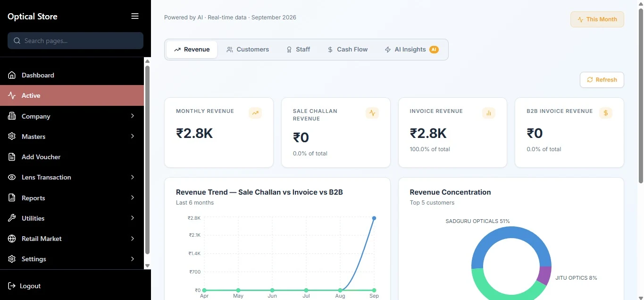Click the lightning icon on AI Insights tab
This screenshot has width=644, height=300.
388,50
